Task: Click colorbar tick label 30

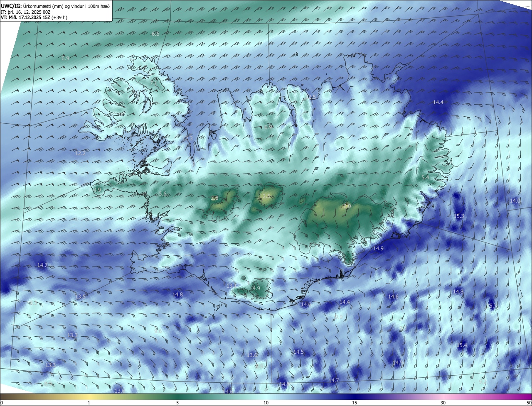Action: [x=443, y=403]
